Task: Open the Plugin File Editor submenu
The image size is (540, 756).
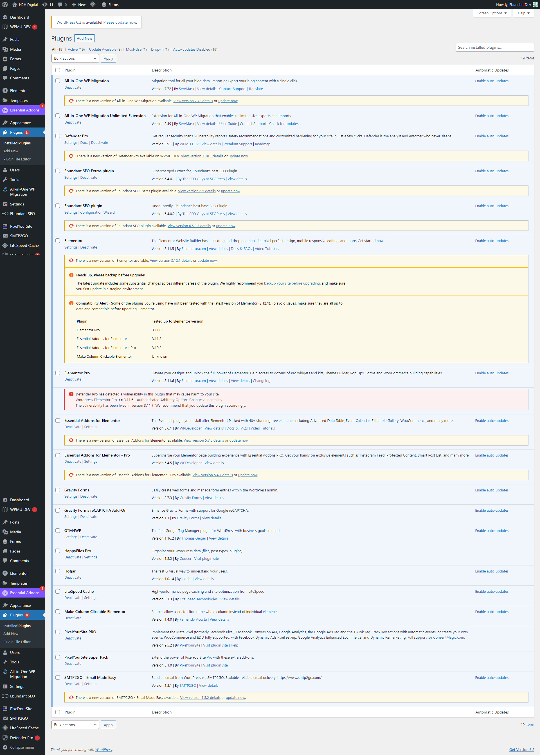Action: (x=17, y=159)
